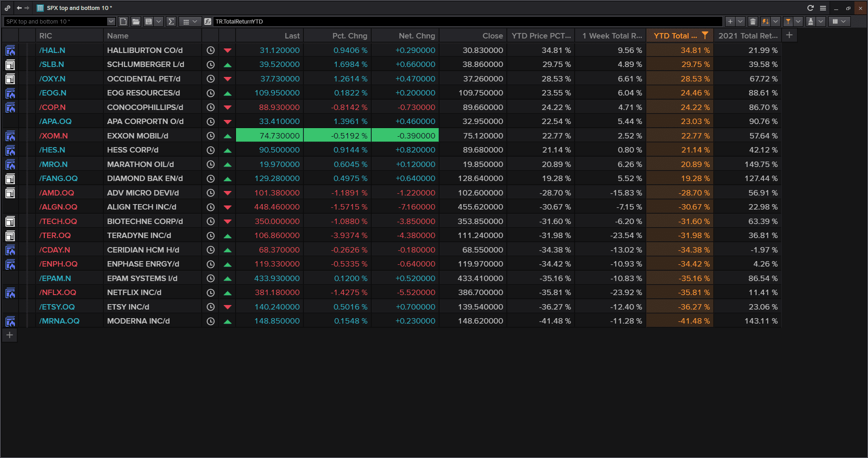
Task: Click the news icon beside /HAL.N
Action: [10, 50]
